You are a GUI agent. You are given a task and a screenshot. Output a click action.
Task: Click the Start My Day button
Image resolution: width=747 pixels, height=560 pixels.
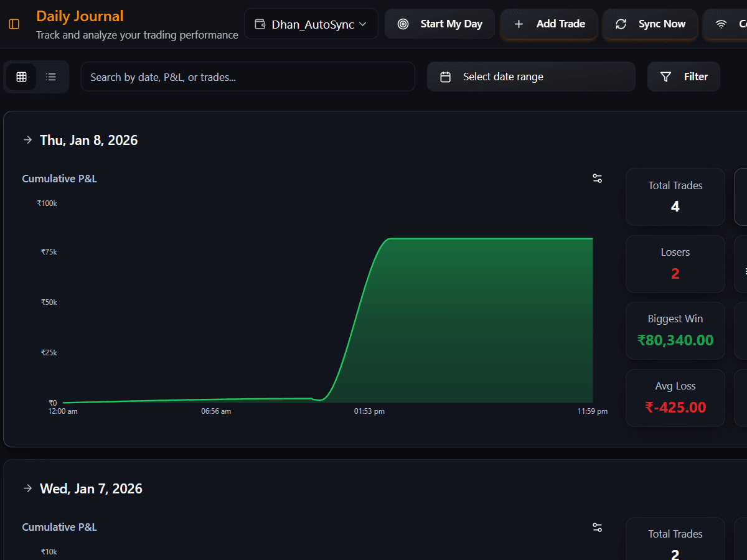click(x=440, y=24)
